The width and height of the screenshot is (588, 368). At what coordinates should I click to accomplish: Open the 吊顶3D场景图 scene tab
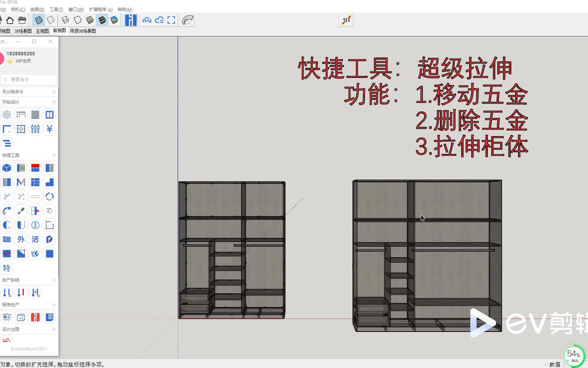[82, 31]
